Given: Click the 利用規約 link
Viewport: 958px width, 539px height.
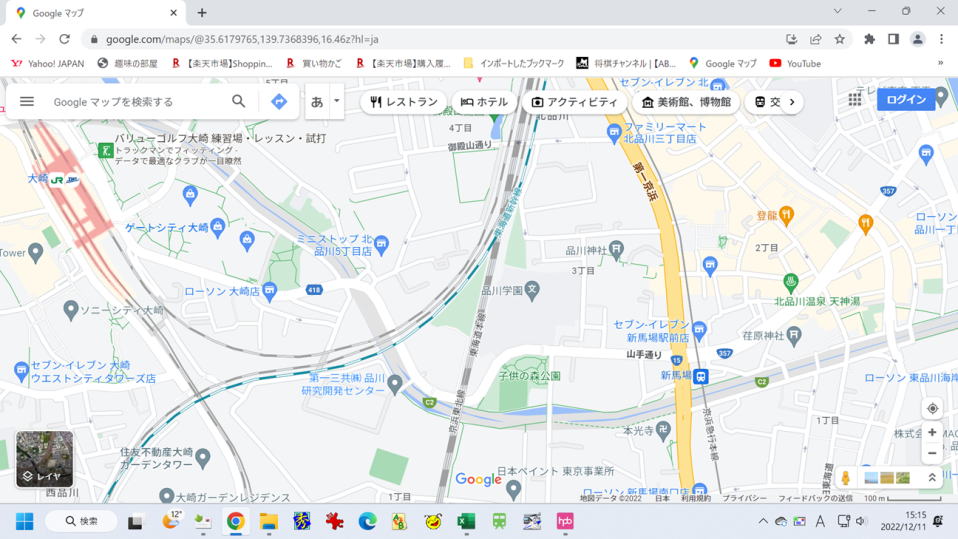Looking at the screenshot, I should [x=696, y=498].
